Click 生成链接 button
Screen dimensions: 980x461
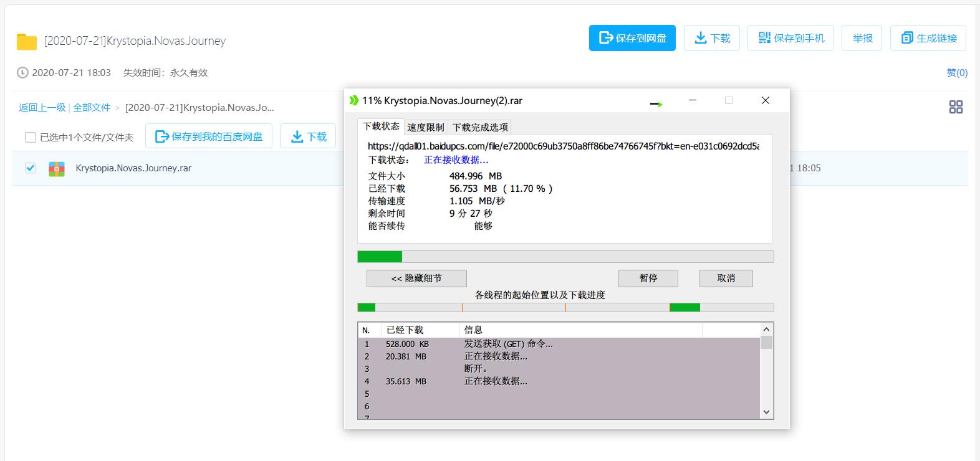928,38
